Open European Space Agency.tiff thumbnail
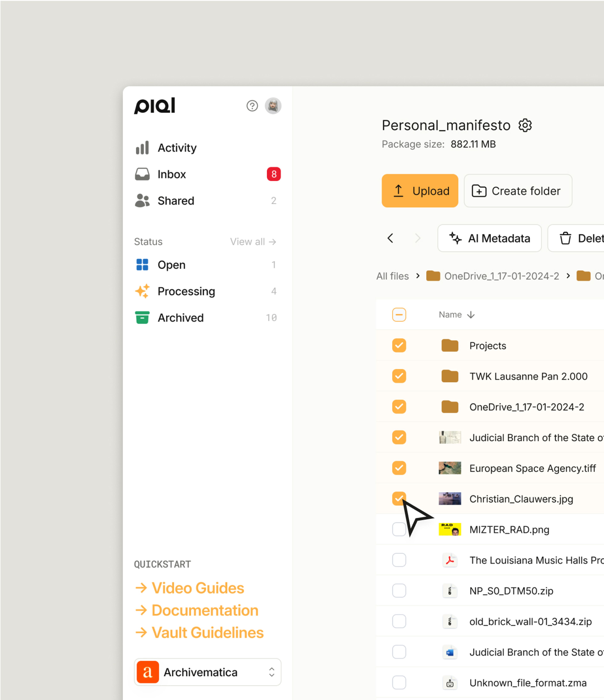This screenshot has width=604, height=700. (450, 468)
